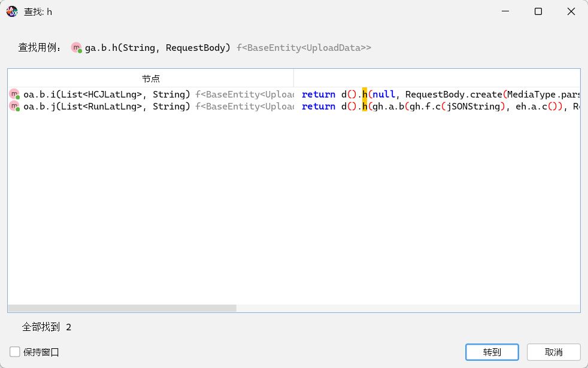Image resolution: width=588 pixels, height=368 pixels.
Task: Click the 节点 column header
Action: [150, 78]
